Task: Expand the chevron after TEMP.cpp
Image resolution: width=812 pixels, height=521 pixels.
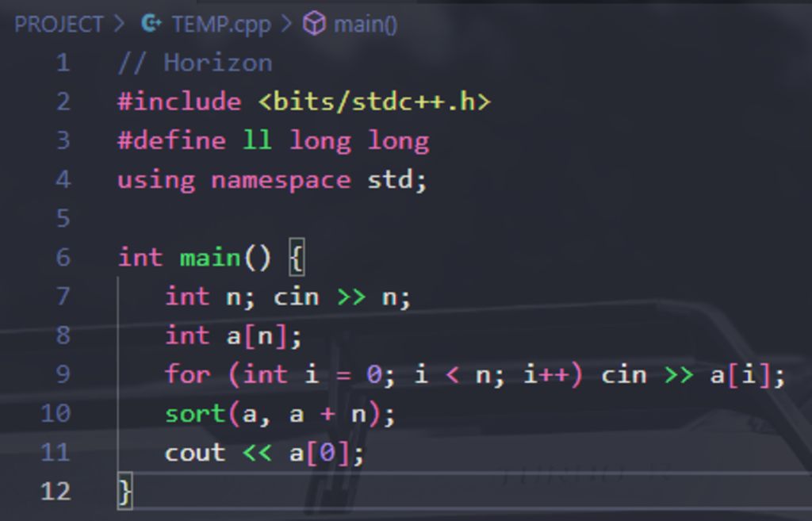Action: [x=286, y=24]
